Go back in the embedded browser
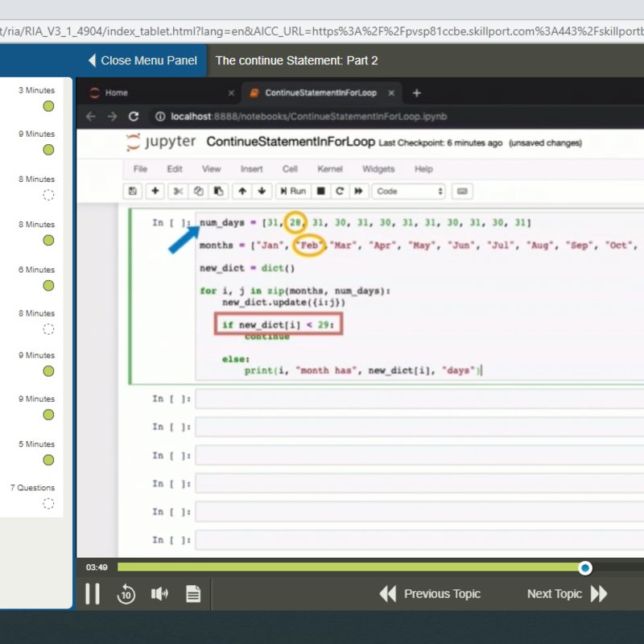Screen dimensions: 644x644 point(91,117)
